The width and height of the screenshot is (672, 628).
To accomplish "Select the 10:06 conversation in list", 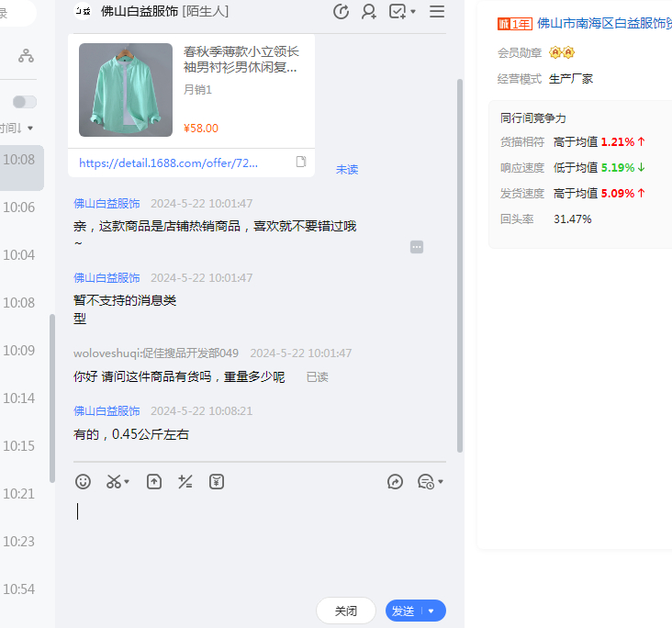I will pos(19,207).
